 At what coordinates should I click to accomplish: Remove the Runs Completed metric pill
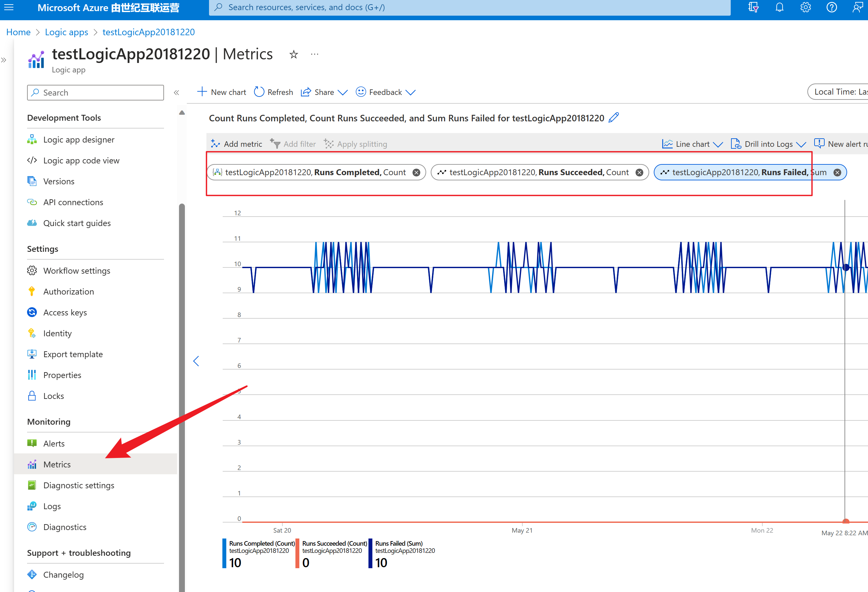416,172
